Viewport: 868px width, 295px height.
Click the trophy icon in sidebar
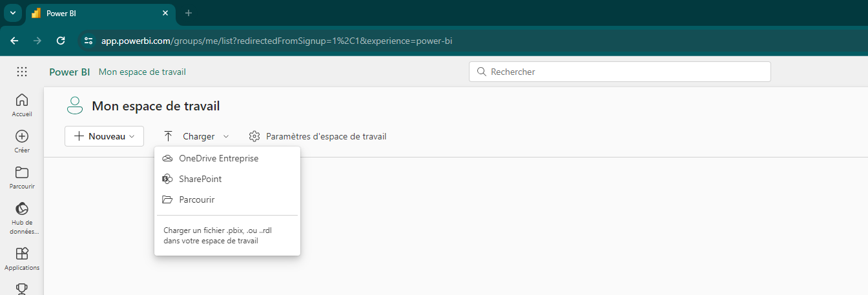pos(22,289)
